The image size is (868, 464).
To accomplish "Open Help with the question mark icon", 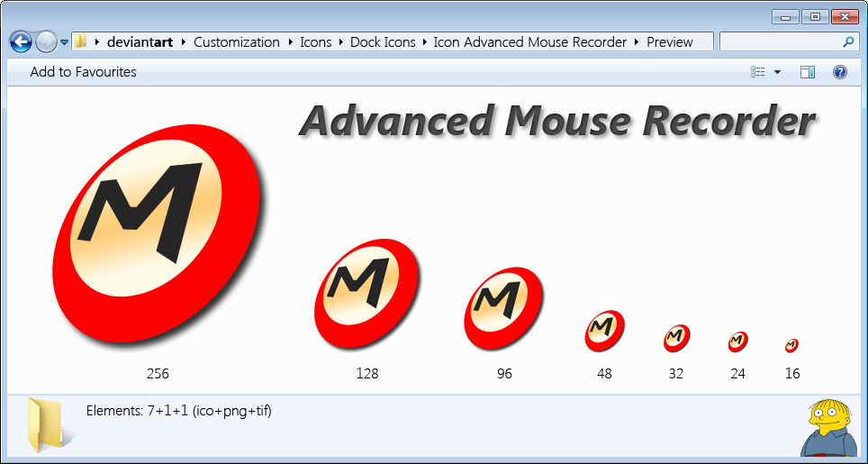I will [x=840, y=72].
